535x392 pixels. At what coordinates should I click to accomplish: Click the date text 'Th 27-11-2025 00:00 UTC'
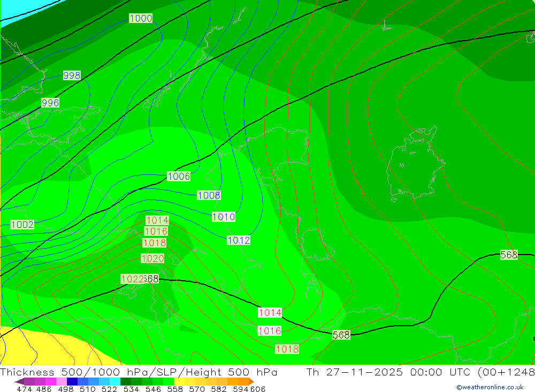tap(388, 372)
